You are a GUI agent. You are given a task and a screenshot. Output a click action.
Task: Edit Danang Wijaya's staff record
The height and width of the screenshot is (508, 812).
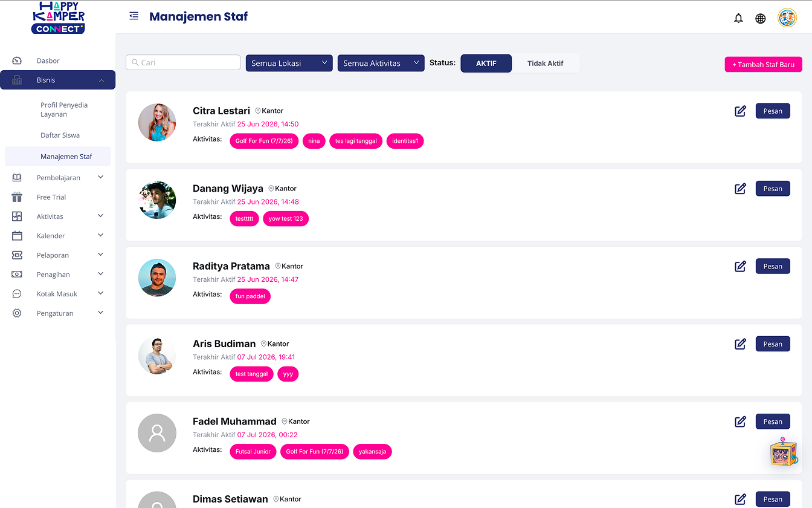[740, 189]
